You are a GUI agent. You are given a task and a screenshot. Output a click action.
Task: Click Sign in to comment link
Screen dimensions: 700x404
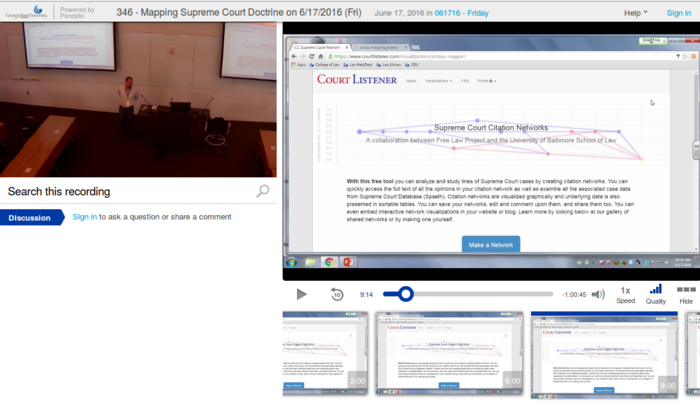click(85, 217)
